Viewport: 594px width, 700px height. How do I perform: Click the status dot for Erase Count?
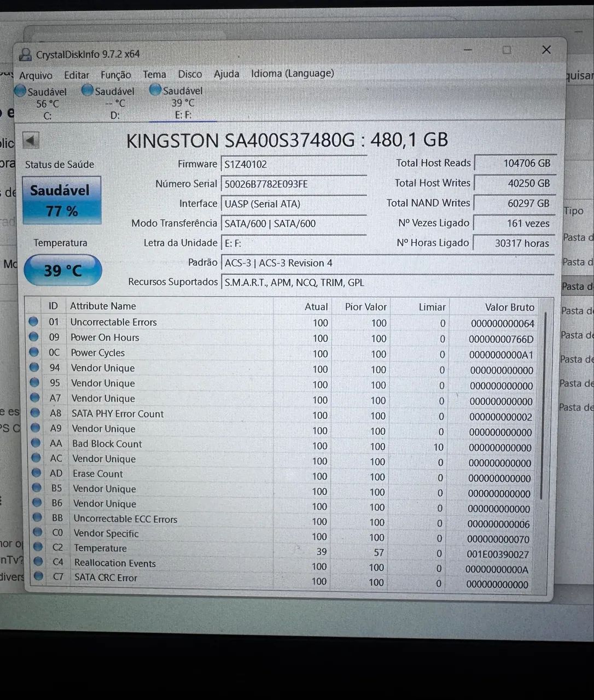36,473
